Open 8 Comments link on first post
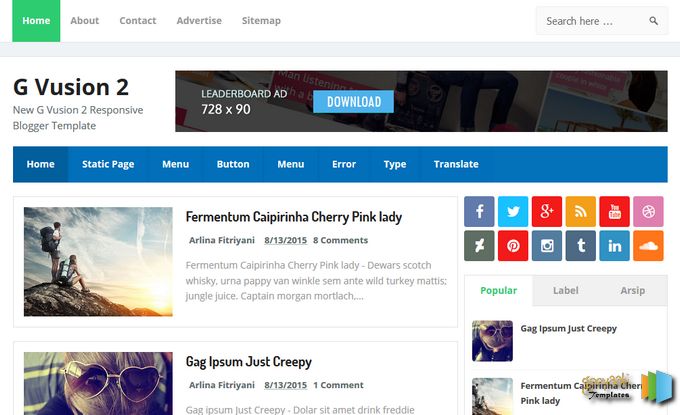 340,240
